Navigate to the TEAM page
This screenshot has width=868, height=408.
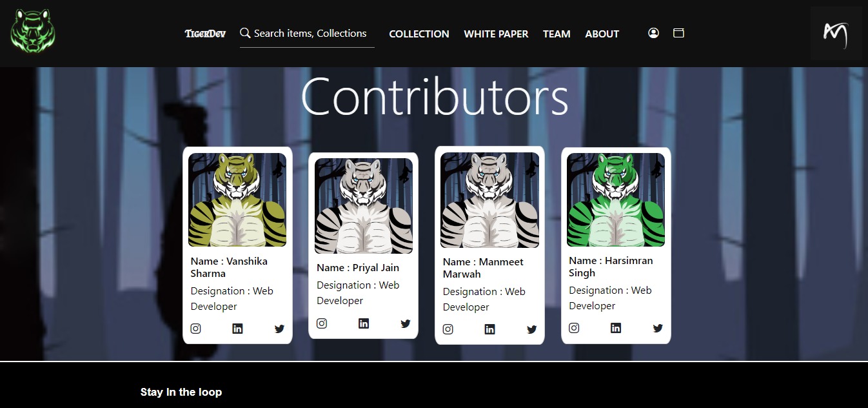coord(557,34)
